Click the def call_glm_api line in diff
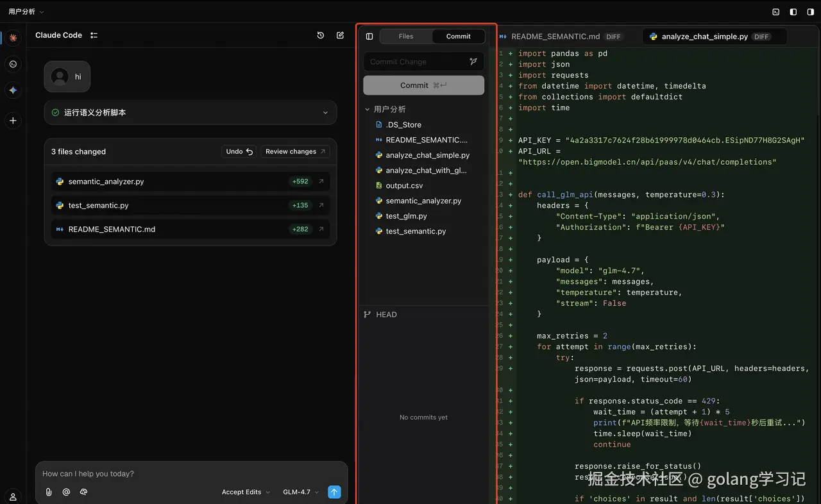Image resolution: width=821 pixels, height=504 pixels. click(x=621, y=194)
